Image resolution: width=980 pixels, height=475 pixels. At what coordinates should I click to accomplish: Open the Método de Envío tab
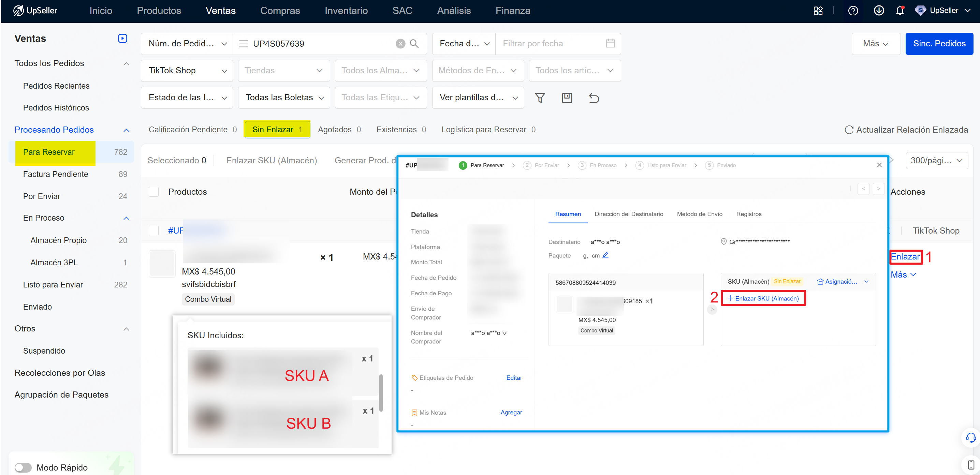(x=700, y=214)
